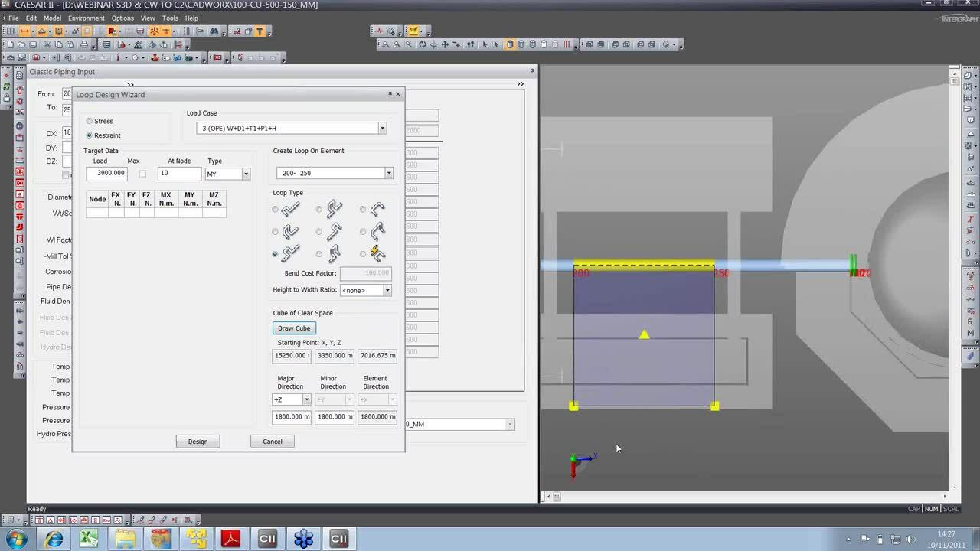Viewport: 980px width, 551px height.
Task: Open Adobe Reader from taskbar
Action: (230, 539)
